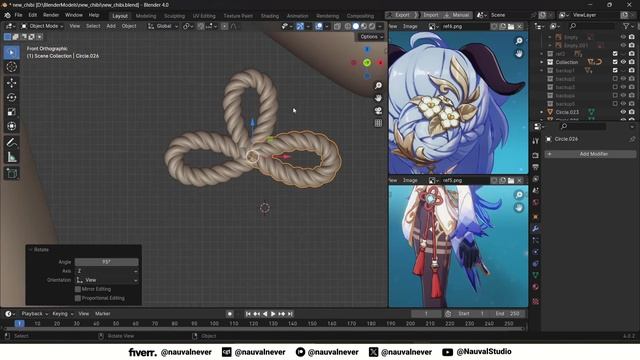
Task: Open the Global transform orientation dropdown
Action: 163,26
